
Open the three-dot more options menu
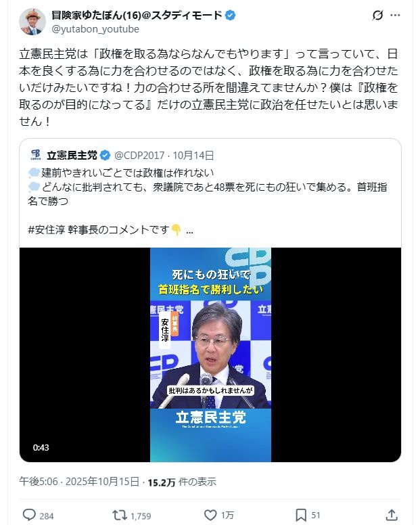395,16
